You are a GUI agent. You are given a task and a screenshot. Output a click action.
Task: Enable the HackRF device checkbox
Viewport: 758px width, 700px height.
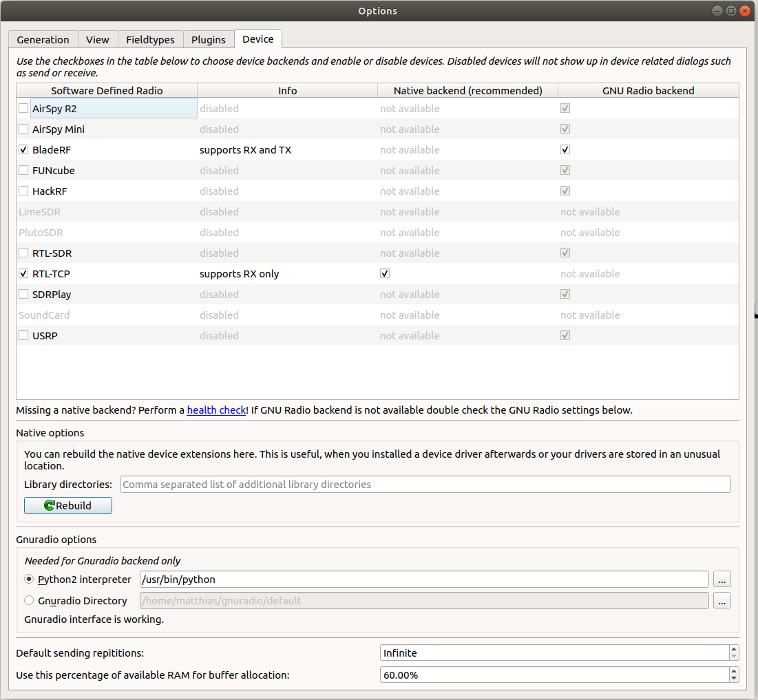tap(23, 191)
